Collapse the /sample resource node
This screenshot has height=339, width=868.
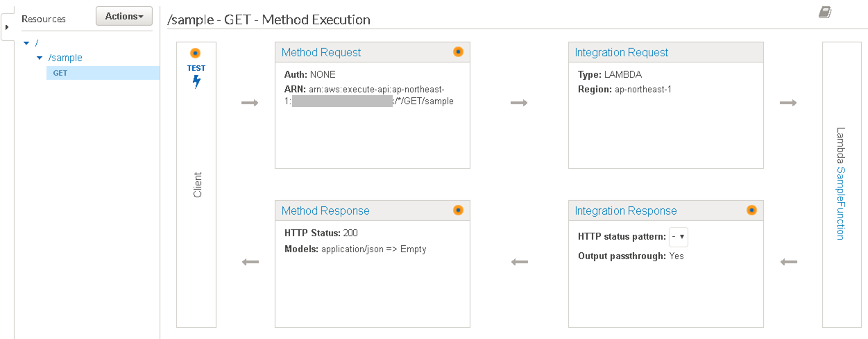pos(40,58)
